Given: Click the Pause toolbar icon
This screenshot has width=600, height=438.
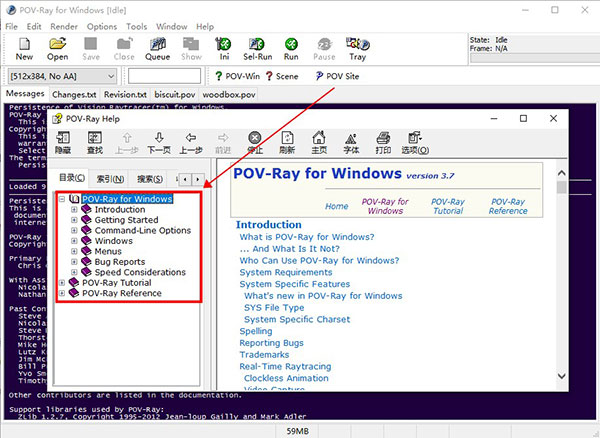Looking at the screenshot, I should [324, 44].
